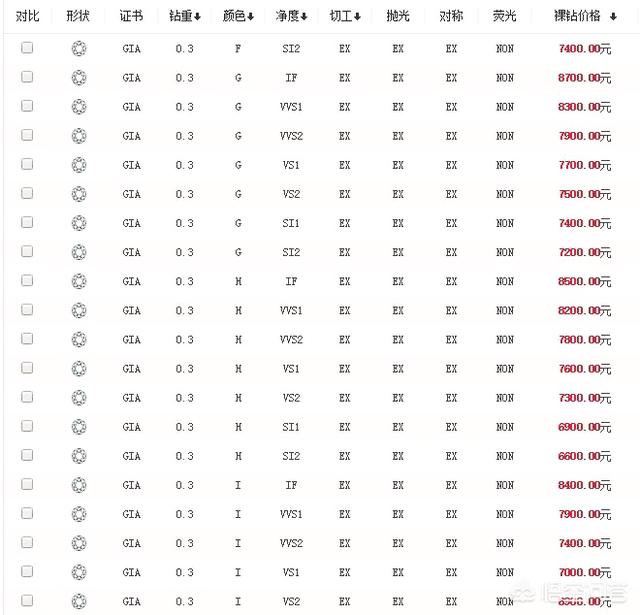
Task: Check the compare box for F SI2 diamond
Action: (x=27, y=48)
